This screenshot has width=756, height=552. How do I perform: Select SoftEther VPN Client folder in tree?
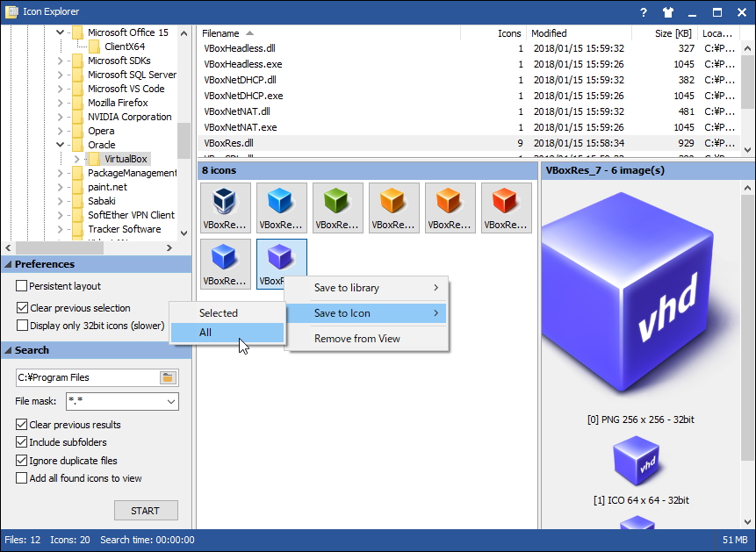pos(131,215)
